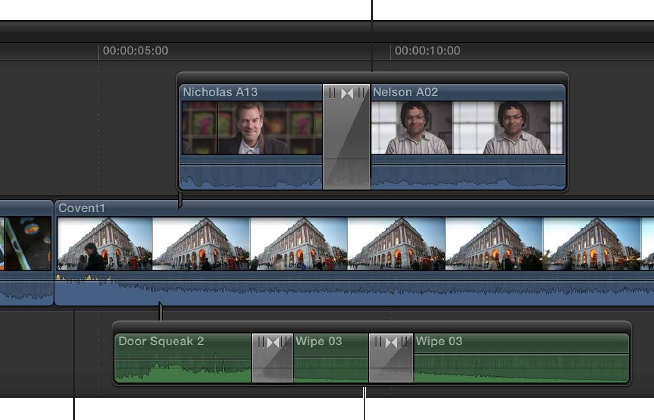The image size is (654, 420).
Task: Select the Covent1 clip title
Action: coord(82,208)
